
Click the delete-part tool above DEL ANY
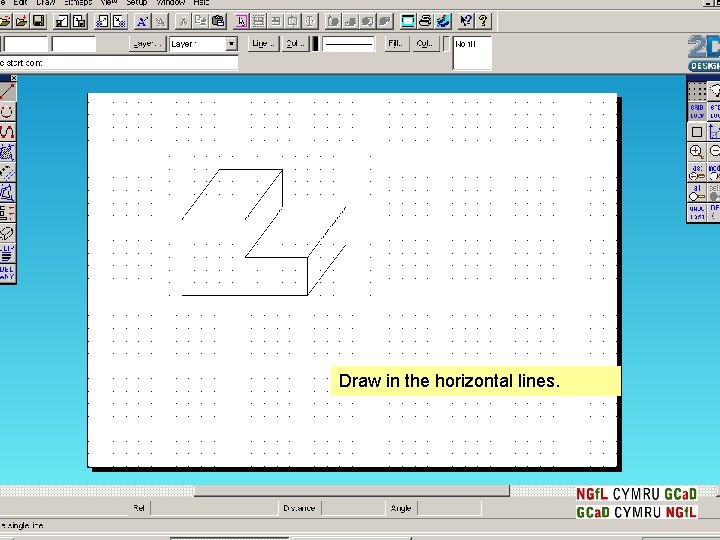coord(7,253)
